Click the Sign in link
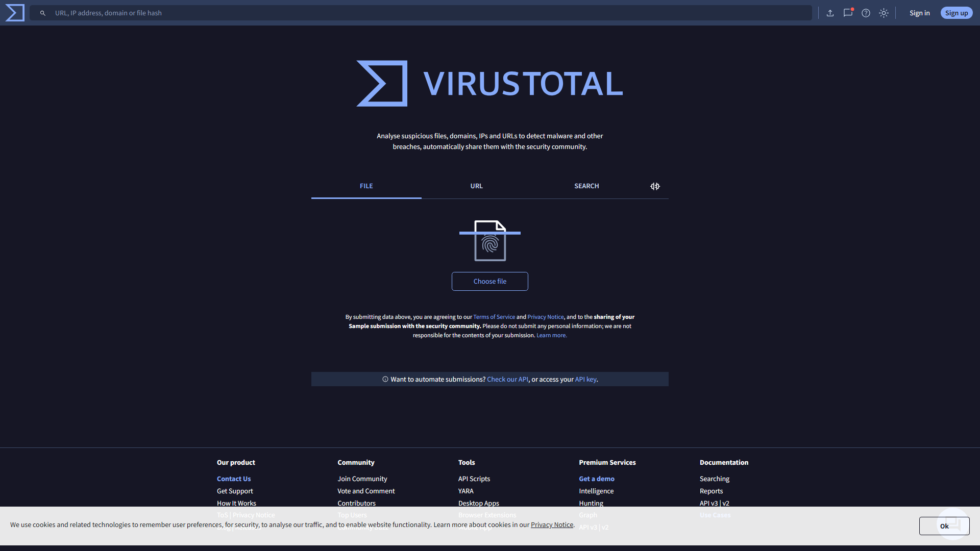The image size is (980, 551). coord(919,13)
